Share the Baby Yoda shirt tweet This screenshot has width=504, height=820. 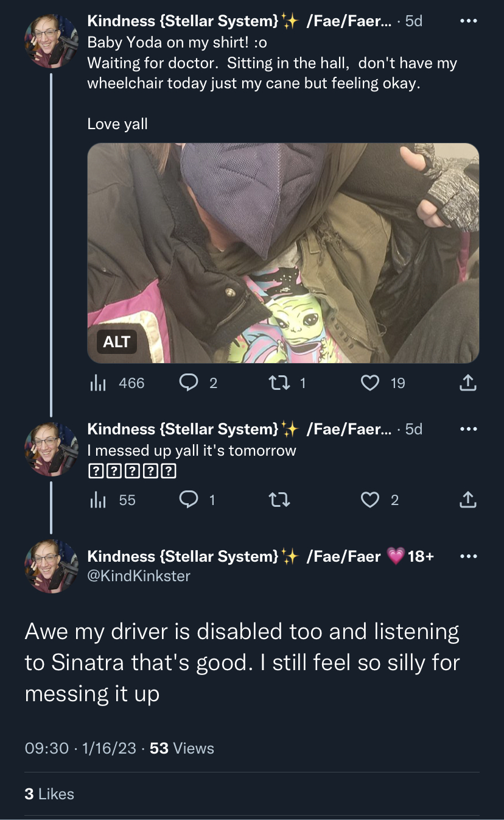tap(467, 383)
